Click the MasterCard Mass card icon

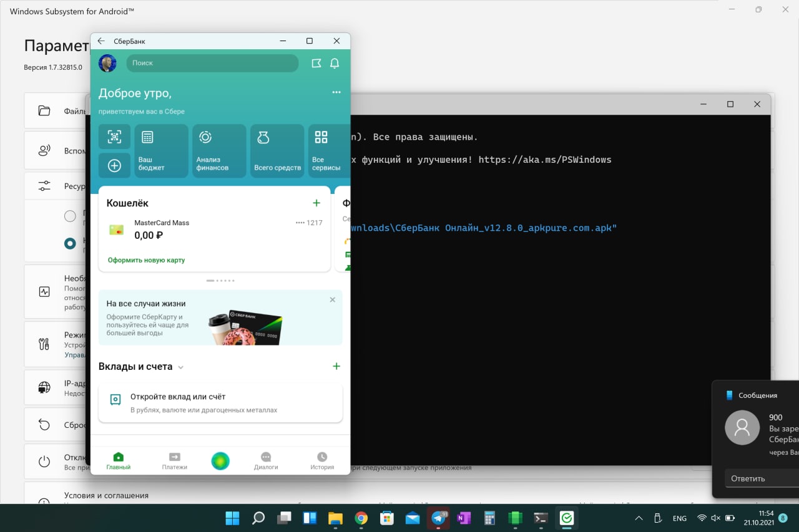pyautogui.click(x=116, y=230)
